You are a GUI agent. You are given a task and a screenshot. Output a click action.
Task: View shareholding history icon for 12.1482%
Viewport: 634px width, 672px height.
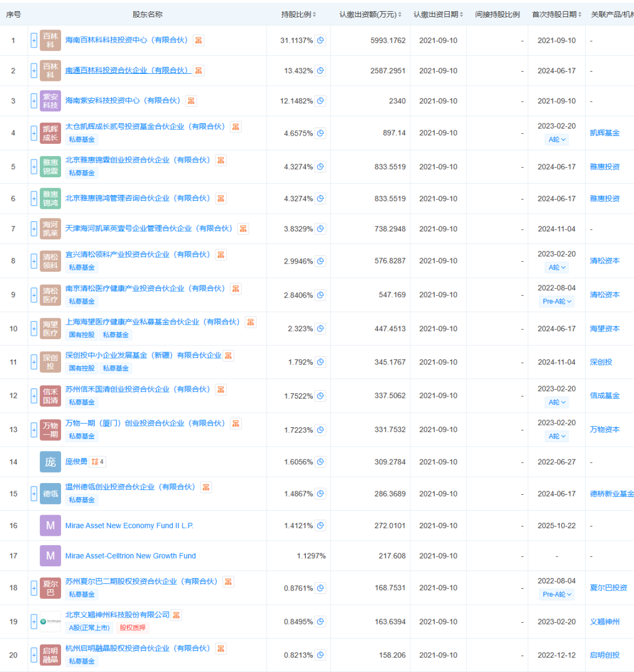320,101
